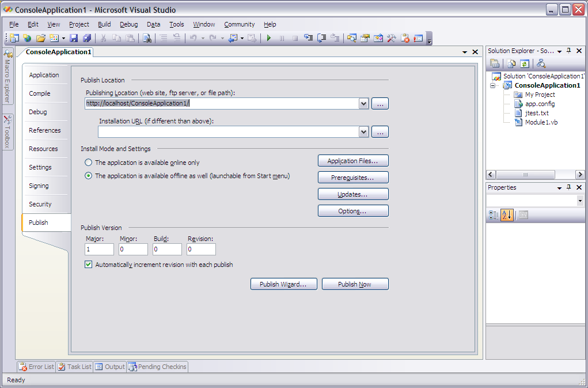
Task: Click browse button next to Publishing Location
Action: click(380, 104)
